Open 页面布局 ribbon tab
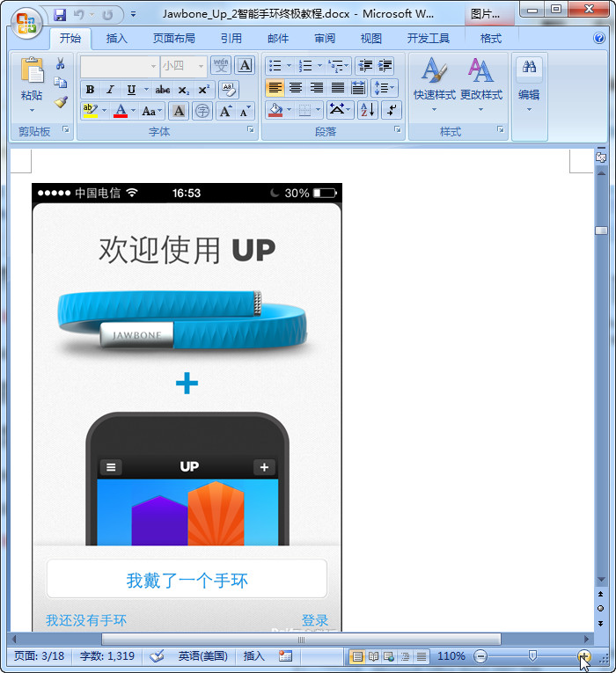The image size is (616, 673). pyautogui.click(x=174, y=39)
